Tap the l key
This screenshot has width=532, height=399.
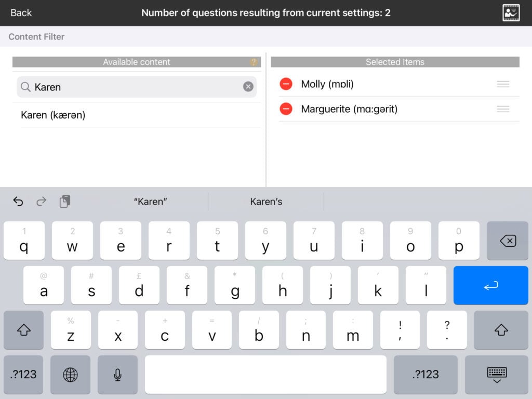(426, 285)
